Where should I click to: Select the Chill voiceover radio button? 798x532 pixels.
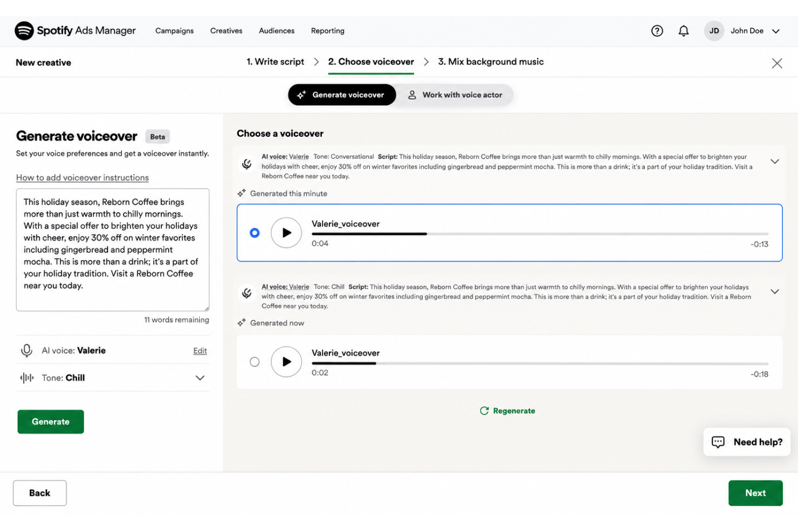(254, 362)
